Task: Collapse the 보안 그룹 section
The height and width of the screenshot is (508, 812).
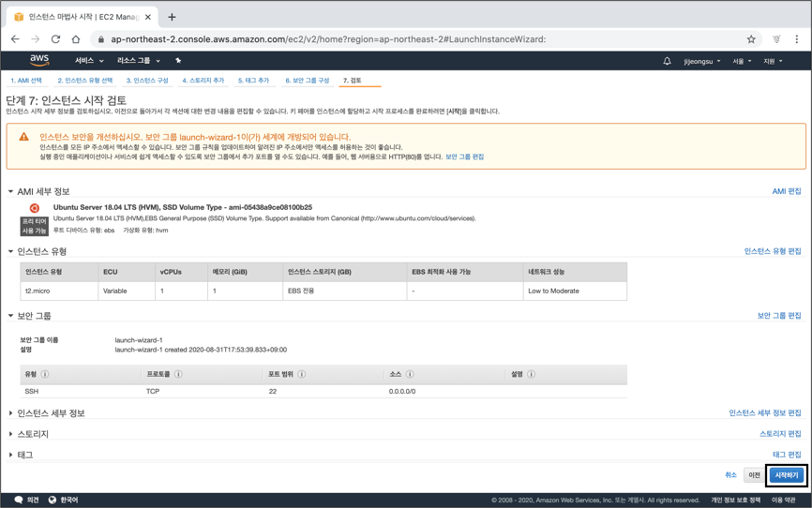Action: [10, 315]
